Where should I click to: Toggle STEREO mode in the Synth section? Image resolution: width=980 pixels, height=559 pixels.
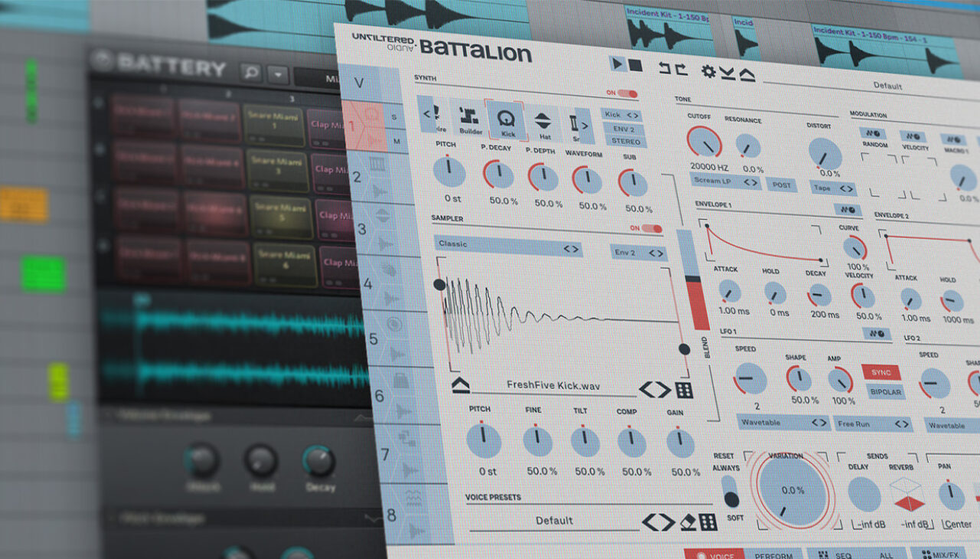[x=626, y=141]
